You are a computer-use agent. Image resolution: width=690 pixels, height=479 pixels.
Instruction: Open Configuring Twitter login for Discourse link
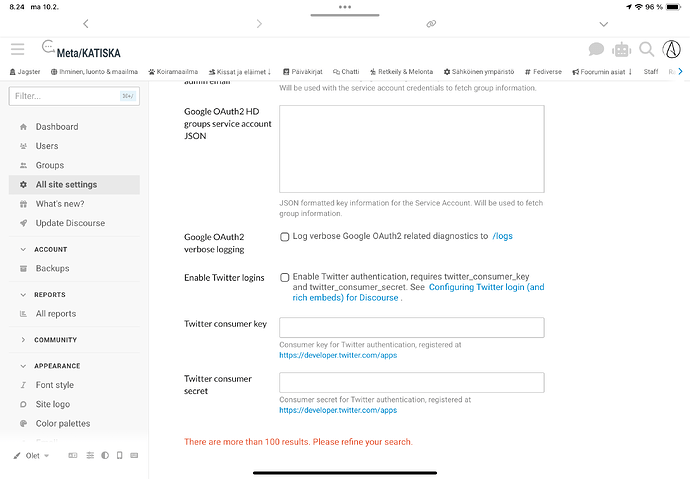click(419, 293)
